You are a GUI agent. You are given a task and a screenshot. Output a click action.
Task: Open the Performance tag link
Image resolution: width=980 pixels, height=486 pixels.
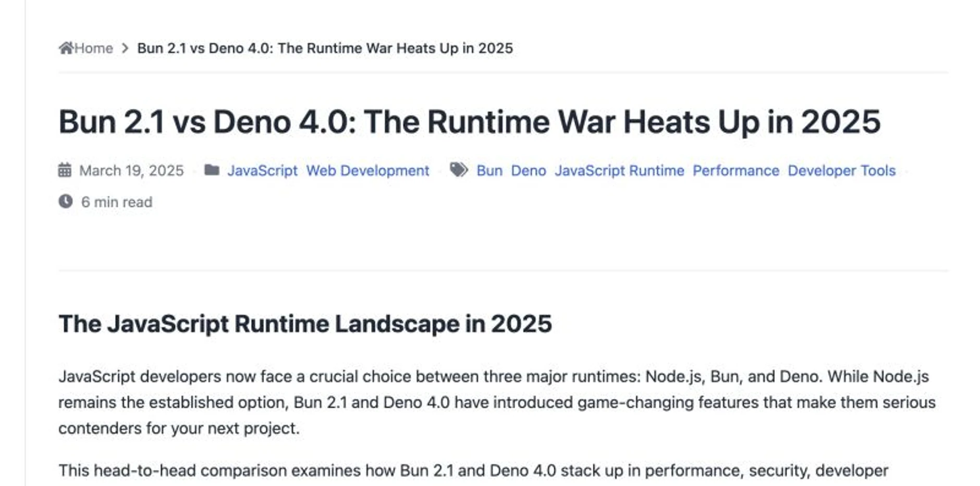(736, 170)
